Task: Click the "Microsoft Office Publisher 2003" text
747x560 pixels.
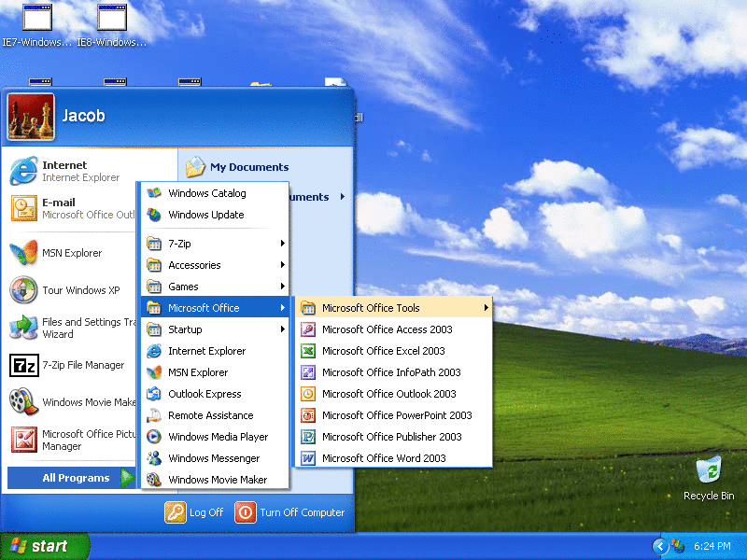Action: (391, 437)
